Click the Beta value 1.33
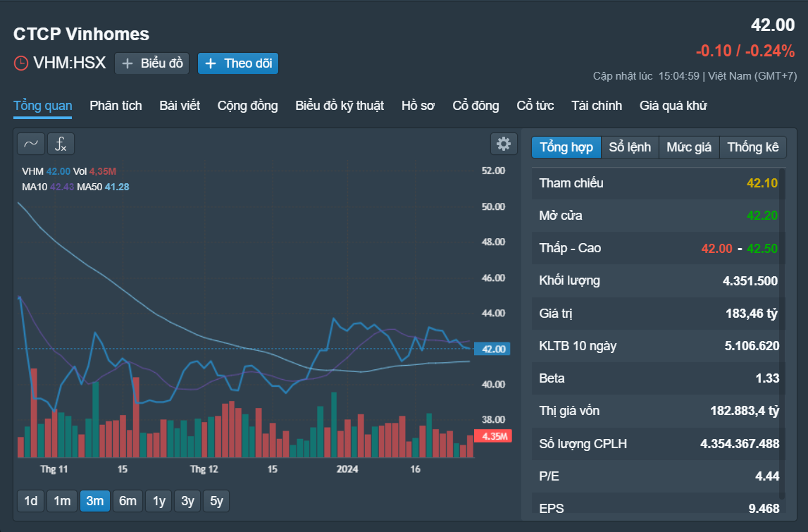808x532 pixels. 767,378
